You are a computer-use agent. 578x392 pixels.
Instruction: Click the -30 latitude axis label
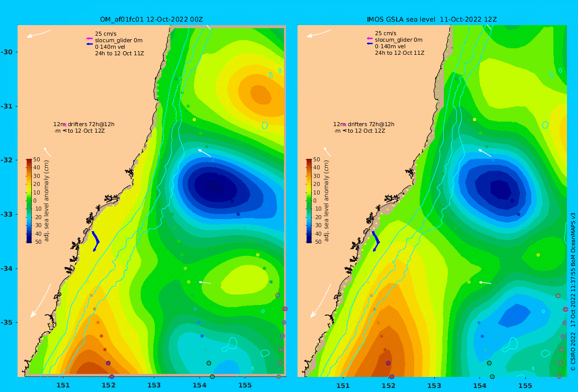(6, 52)
